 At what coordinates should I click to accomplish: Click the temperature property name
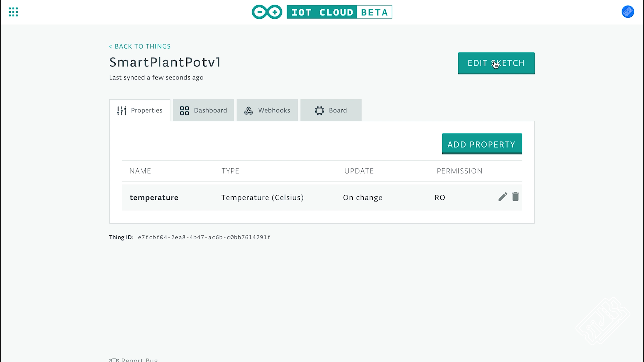pos(154,197)
